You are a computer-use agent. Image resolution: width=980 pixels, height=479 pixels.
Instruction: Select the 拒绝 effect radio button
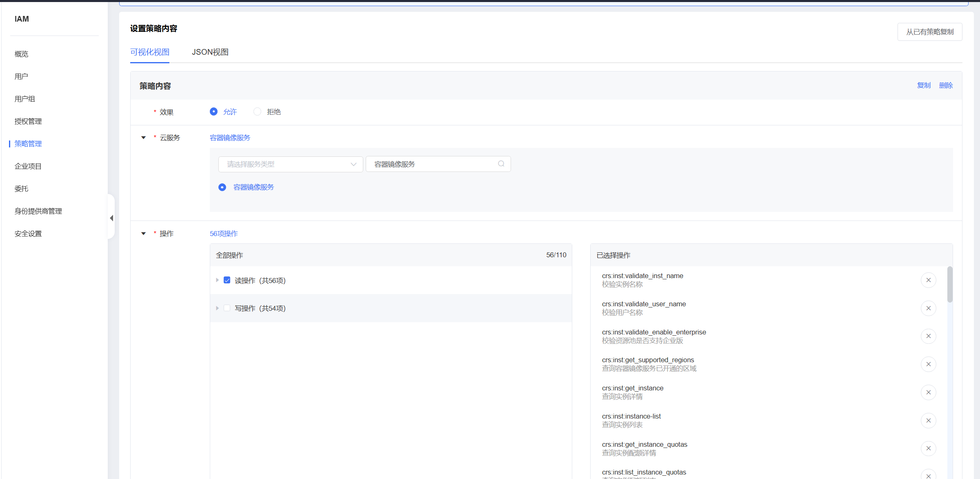[257, 111]
